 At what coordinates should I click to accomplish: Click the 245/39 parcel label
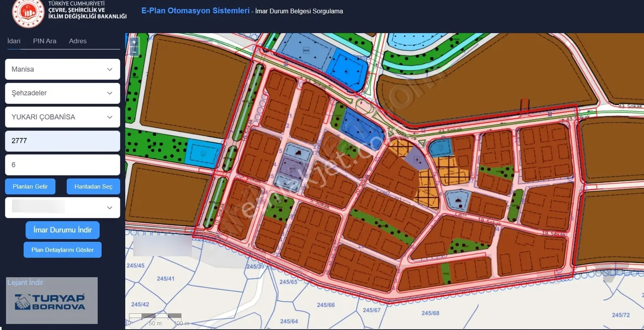[256, 266]
